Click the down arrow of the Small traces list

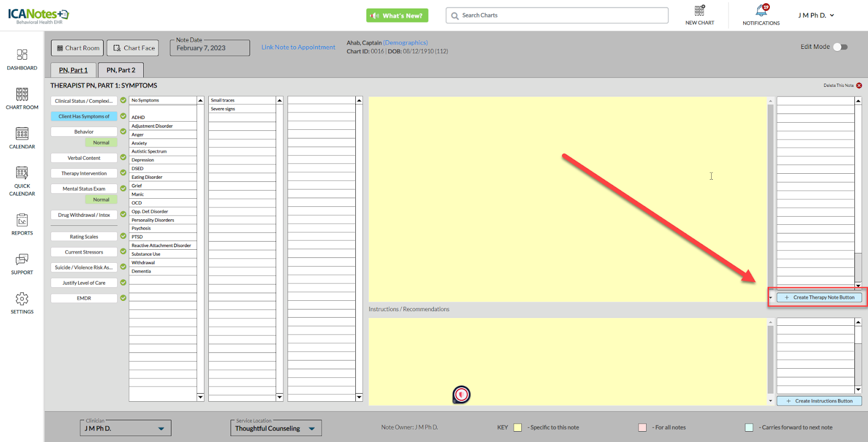pyautogui.click(x=279, y=397)
